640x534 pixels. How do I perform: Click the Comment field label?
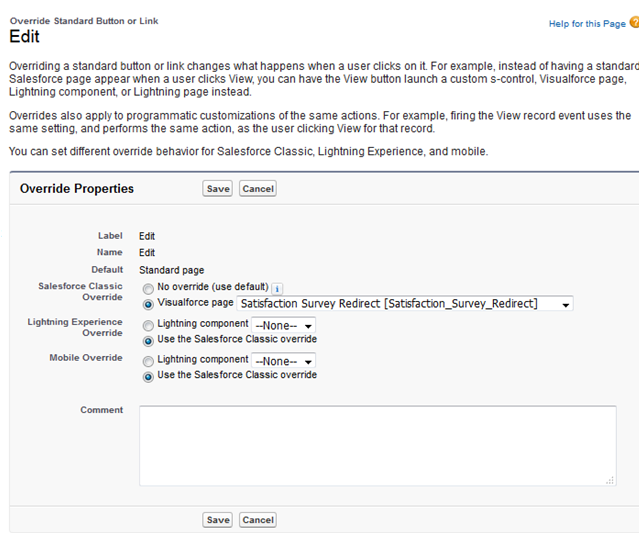click(x=101, y=410)
